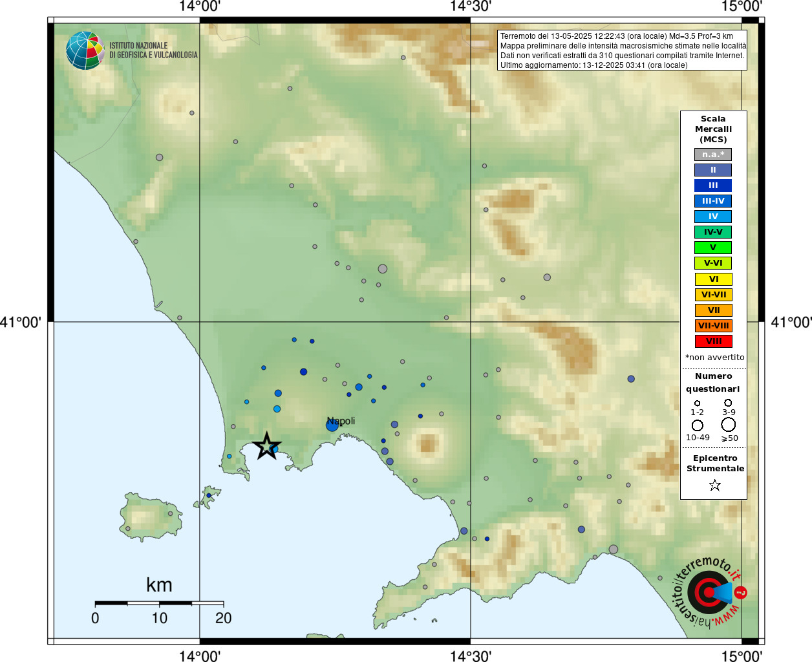Select the green intensity V swatch
This screenshot has height=662, width=812.
point(713,248)
